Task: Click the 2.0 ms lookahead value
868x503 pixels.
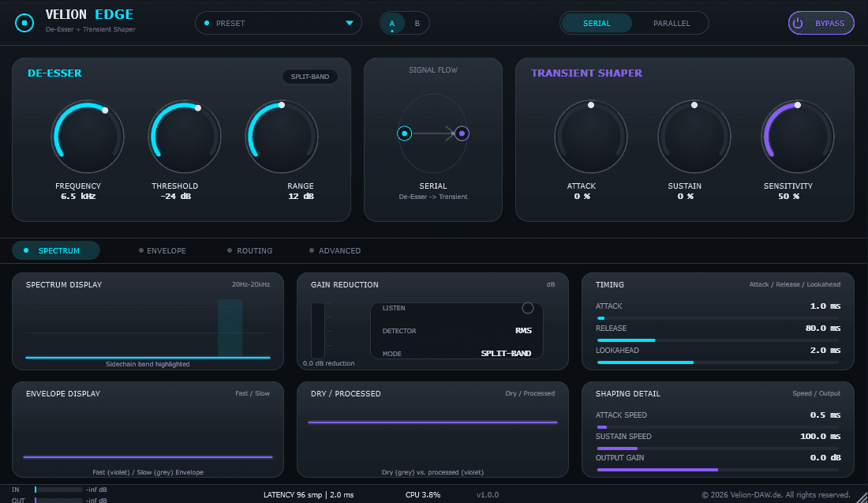Action: click(825, 350)
